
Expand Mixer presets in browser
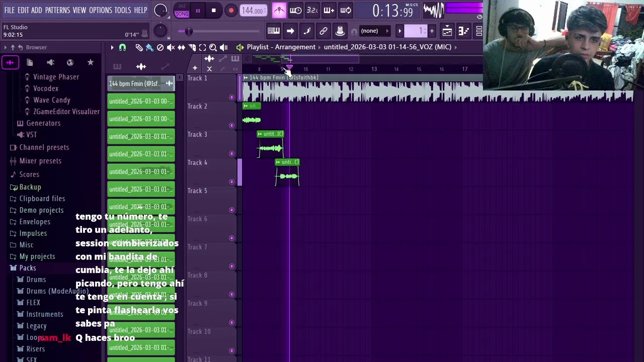tap(40, 161)
